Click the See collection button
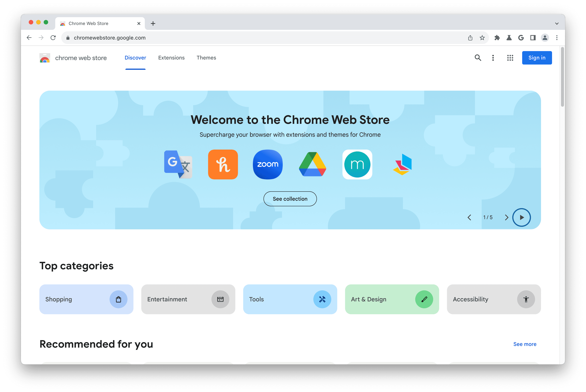 coord(290,199)
